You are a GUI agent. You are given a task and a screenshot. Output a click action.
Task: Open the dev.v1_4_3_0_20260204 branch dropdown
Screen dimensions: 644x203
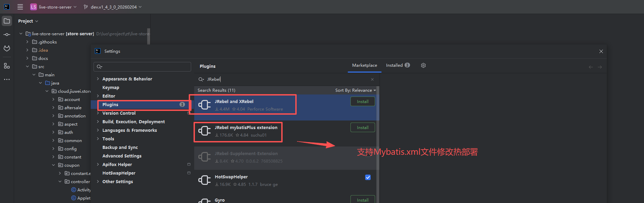point(116,7)
